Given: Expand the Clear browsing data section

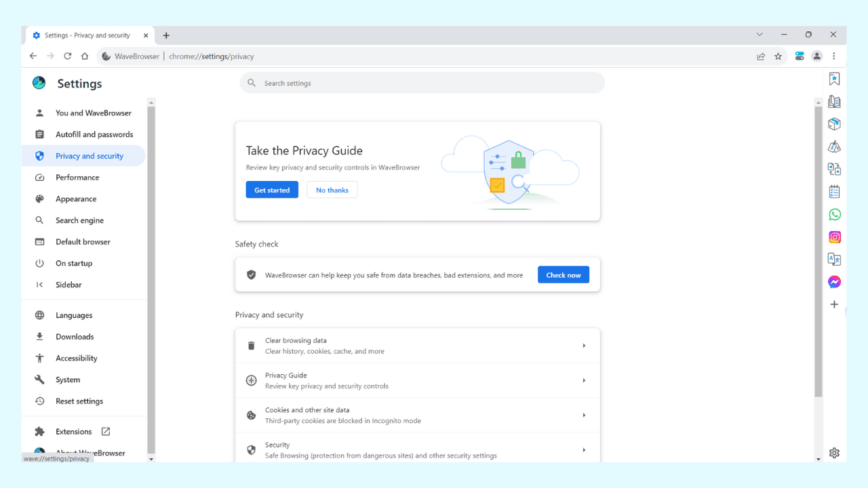Looking at the screenshot, I should click(x=417, y=345).
